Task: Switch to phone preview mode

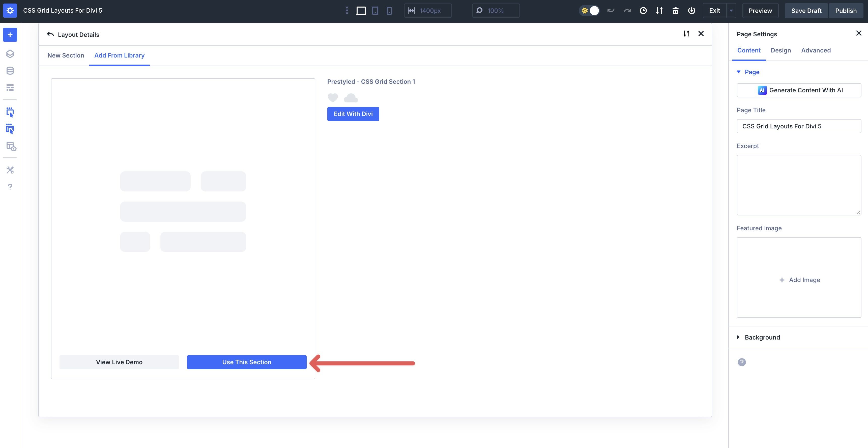Action: [x=390, y=10]
